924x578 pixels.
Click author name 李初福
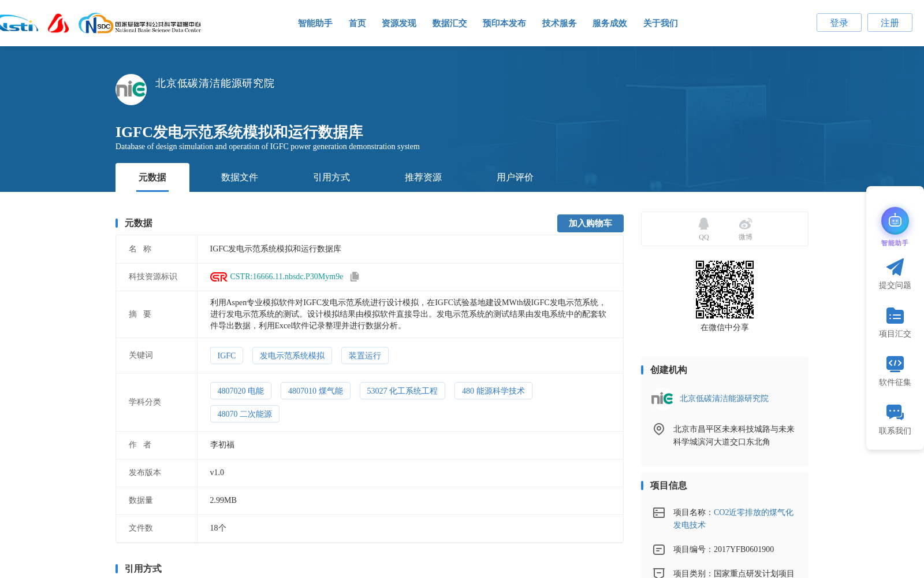point(222,445)
